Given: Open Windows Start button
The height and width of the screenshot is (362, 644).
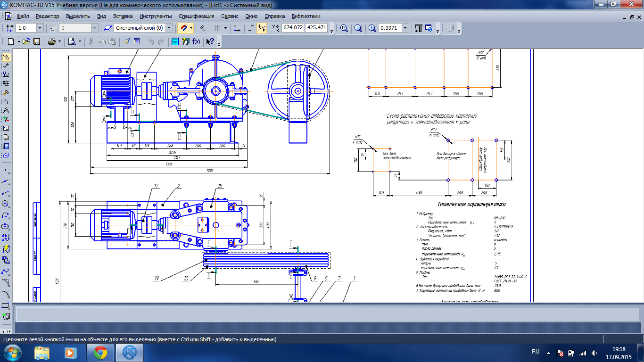Looking at the screenshot, I should [x=13, y=352].
